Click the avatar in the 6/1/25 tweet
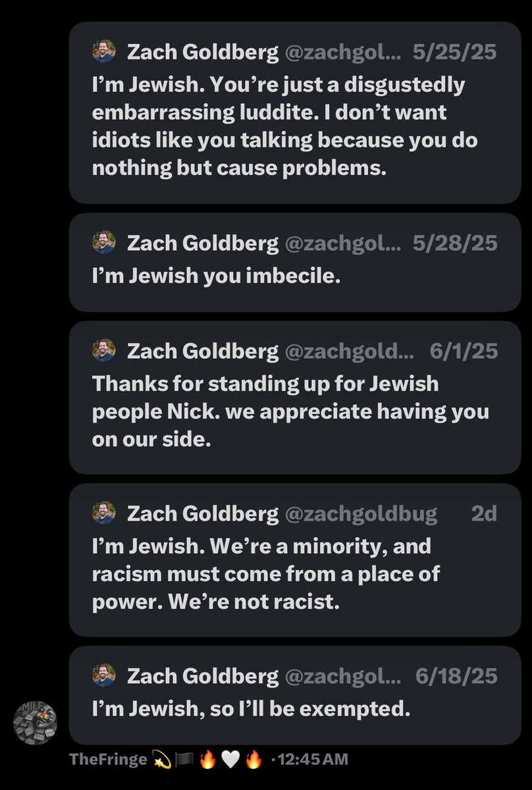Image resolution: width=532 pixels, height=790 pixels. pos(104,351)
